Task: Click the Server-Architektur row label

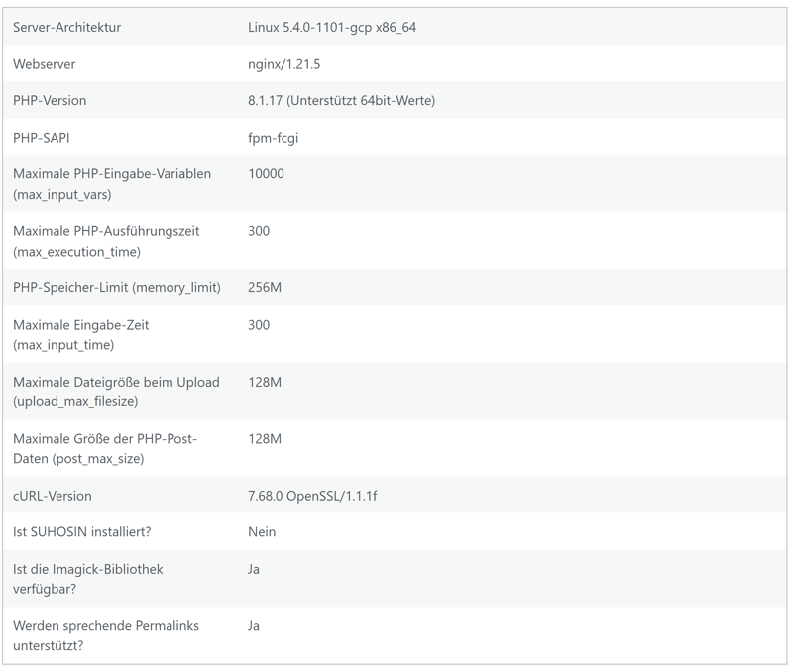Action: pos(66,28)
